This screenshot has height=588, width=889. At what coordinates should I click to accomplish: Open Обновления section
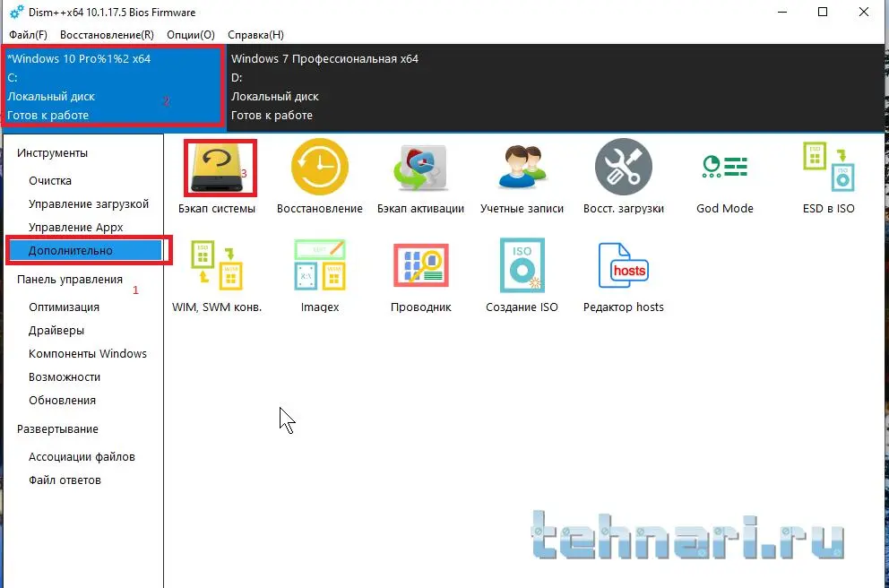pyautogui.click(x=63, y=401)
